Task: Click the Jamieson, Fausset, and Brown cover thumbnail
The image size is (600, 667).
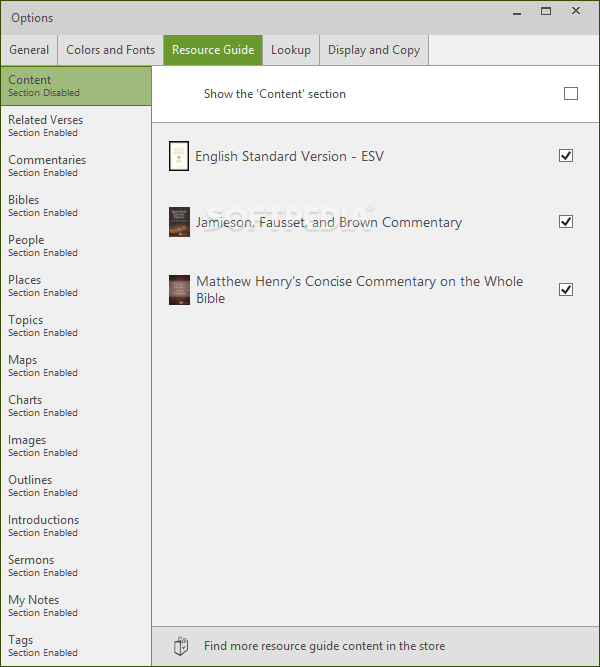Action: point(179,222)
